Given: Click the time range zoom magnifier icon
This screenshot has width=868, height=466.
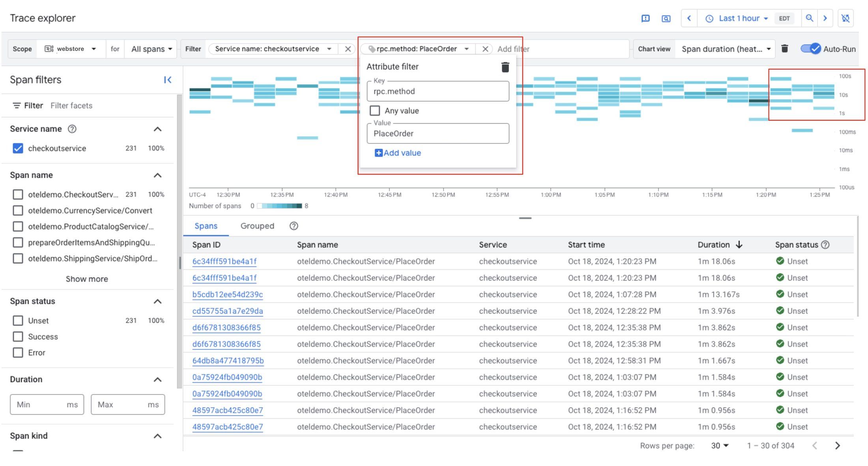Looking at the screenshot, I should coord(809,18).
